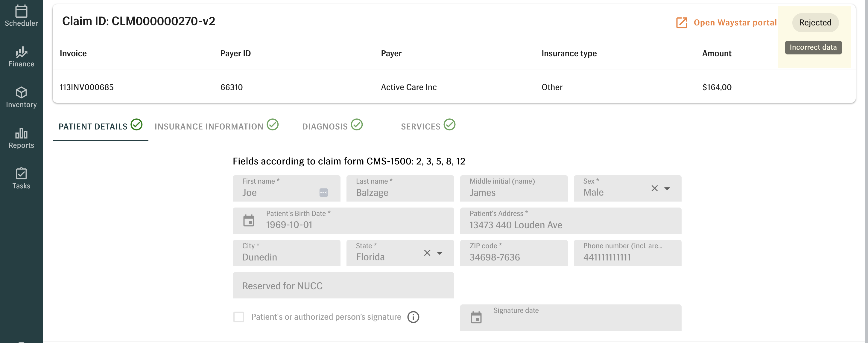
Task: Clear the State field selection
Action: (x=427, y=253)
